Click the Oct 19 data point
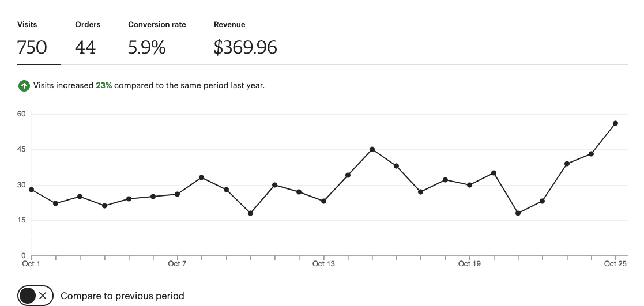The image size is (644, 306). point(469,185)
